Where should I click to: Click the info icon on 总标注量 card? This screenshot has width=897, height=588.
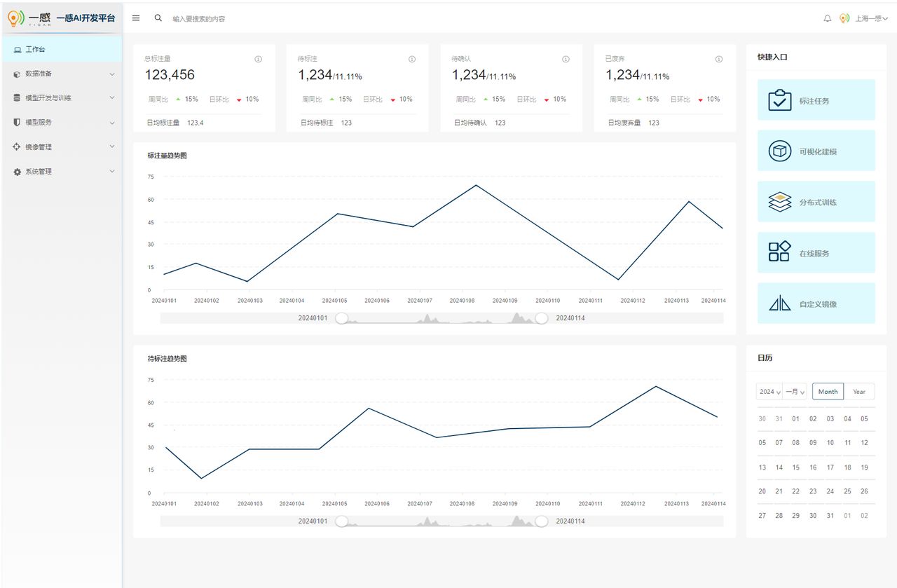(x=258, y=60)
